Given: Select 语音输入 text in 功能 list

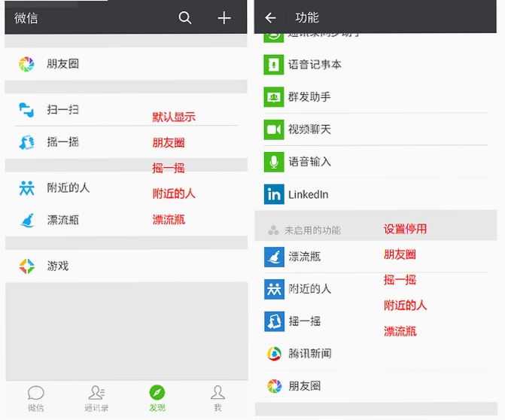Looking at the screenshot, I should 309,162.
